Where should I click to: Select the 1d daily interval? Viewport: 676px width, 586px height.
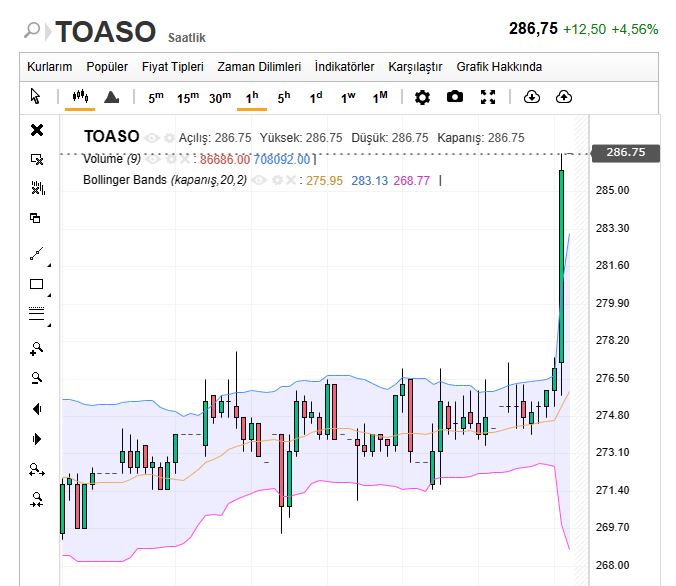(316, 97)
